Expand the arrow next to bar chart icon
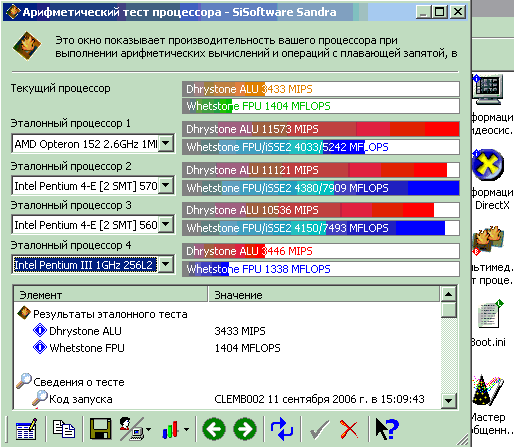Image resolution: width=514 pixels, height=448 pixels. pyautogui.click(x=187, y=429)
